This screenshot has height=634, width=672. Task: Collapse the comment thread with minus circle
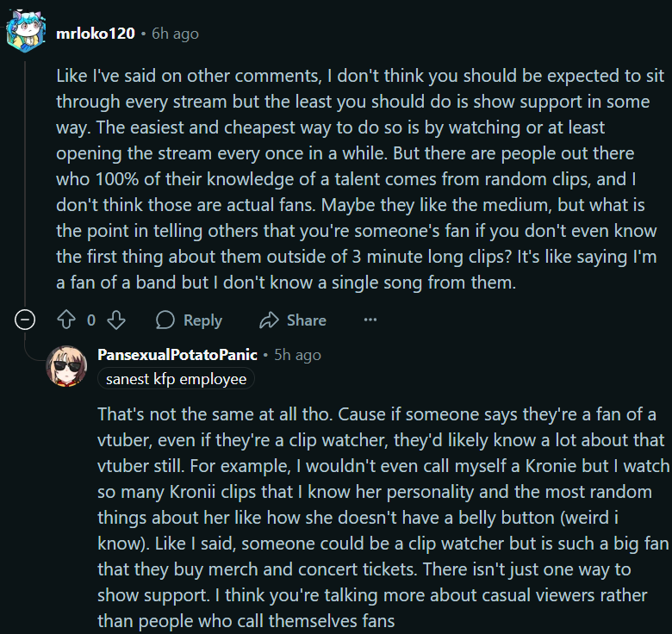(25, 320)
